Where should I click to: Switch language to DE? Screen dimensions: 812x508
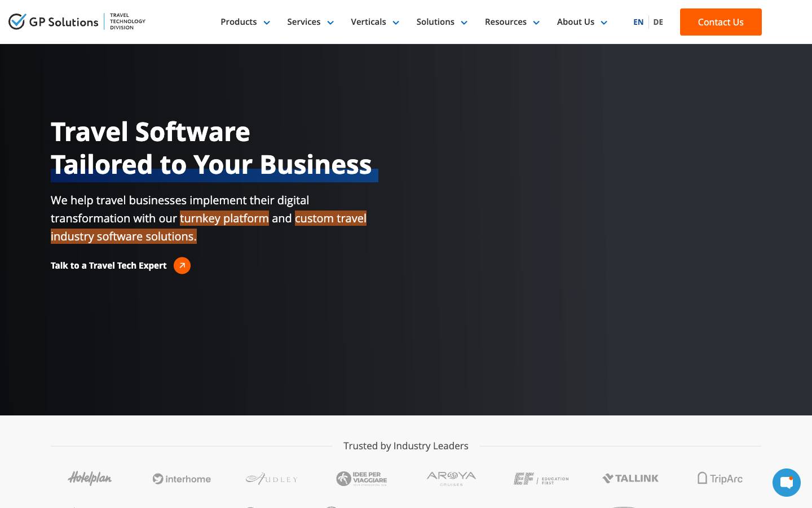coord(658,22)
